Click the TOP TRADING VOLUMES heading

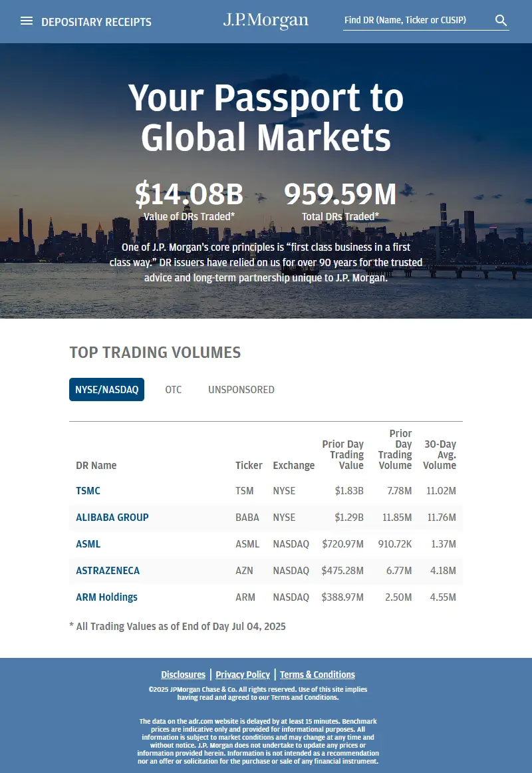155,353
